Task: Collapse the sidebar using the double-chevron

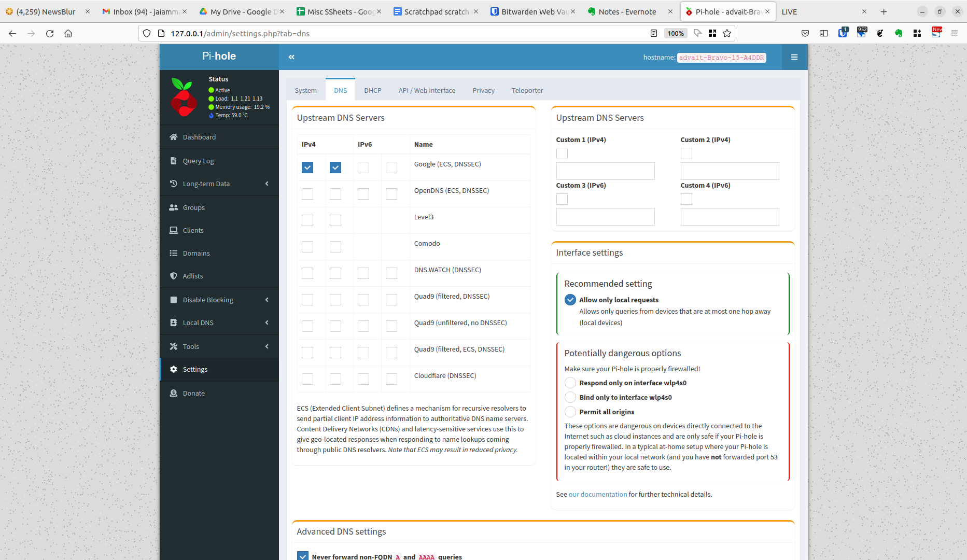Action: (x=291, y=57)
